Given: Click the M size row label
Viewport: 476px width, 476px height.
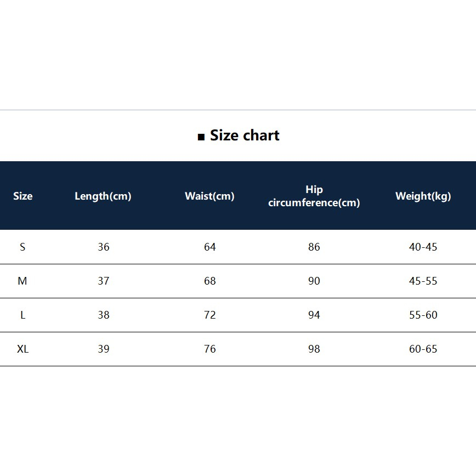Looking at the screenshot, I should tap(22, 281).
